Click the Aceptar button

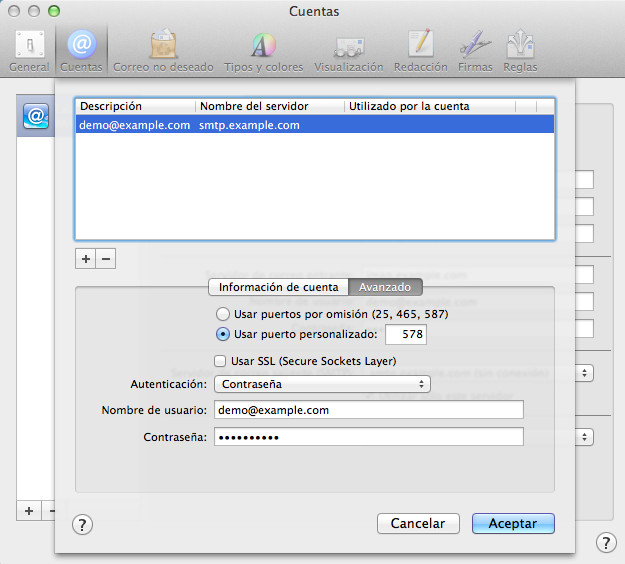pos(513,523)
